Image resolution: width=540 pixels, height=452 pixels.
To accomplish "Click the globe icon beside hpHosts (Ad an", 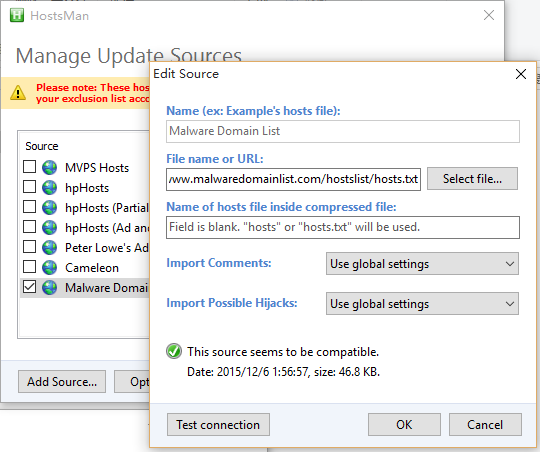I will pos(50,228).
